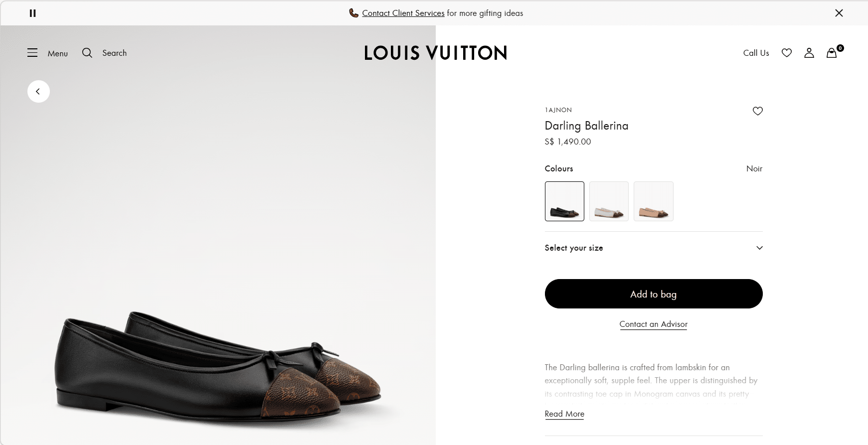Click the phone icon in banner

tap(353, 13)
